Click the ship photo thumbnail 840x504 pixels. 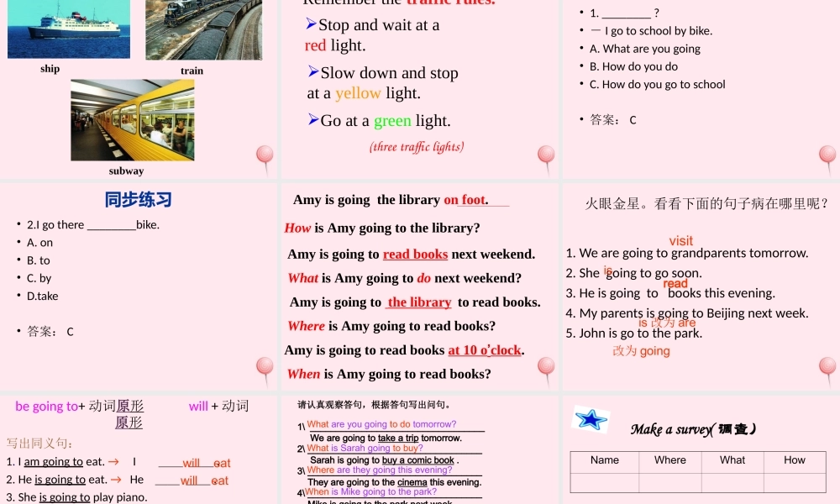tap(69, 29)
